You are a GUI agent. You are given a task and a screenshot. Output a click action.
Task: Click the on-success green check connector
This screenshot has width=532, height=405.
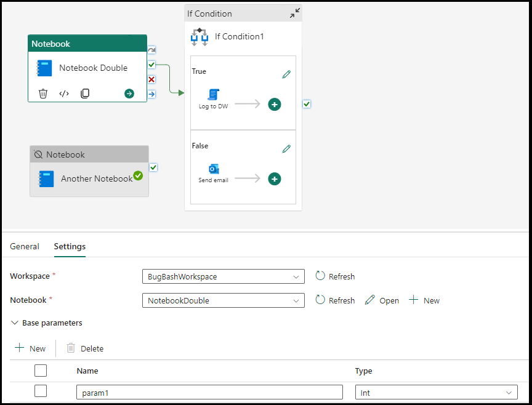click(x=151, y=64)
